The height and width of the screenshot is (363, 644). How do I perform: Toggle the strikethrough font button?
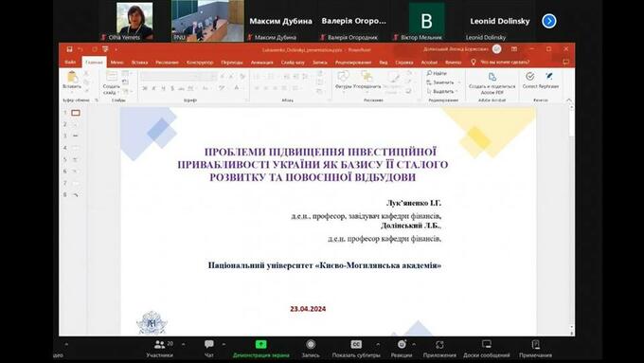click(x=181, y=88)
